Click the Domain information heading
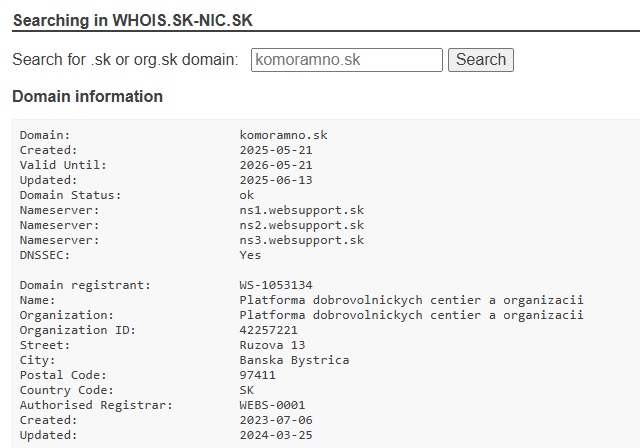Screen dimensions: 640x448 (x=87, y=97)
